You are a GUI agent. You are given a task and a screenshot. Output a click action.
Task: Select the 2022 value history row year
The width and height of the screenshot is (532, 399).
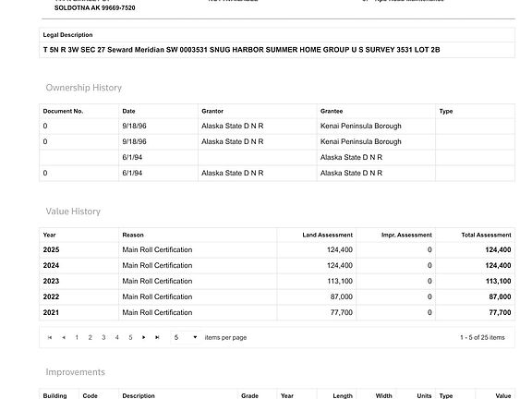pyautogui.click(x=51, y=296)
